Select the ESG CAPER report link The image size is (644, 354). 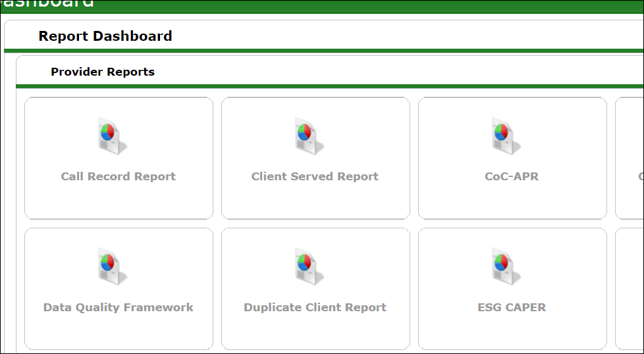tap(512, 307)
